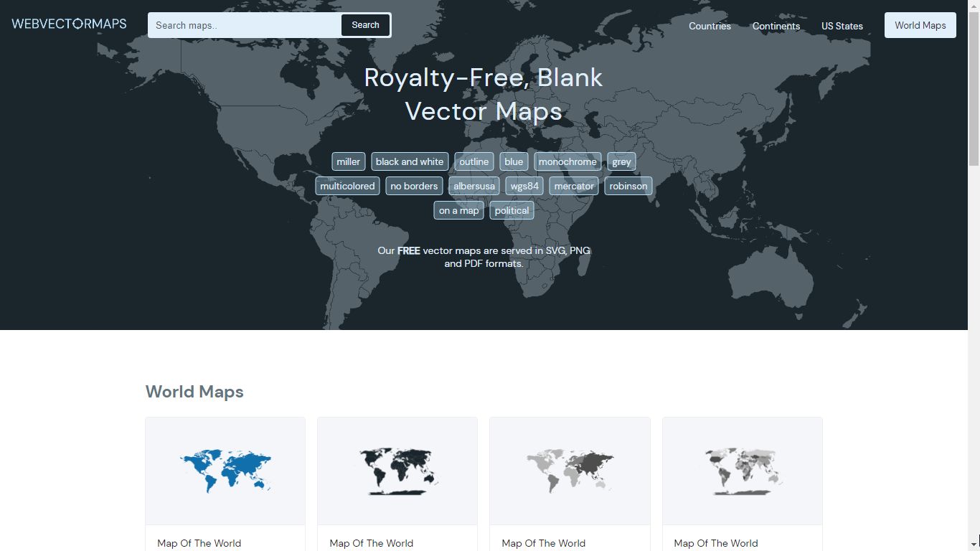The width and height of the screenshot is (980, 551).
Task: Select the blue map tag
Action: click(513, 161)
